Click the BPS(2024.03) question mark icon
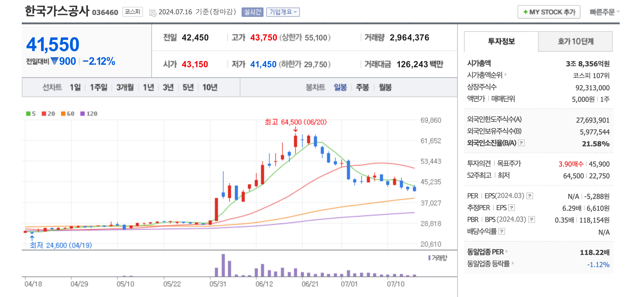Image resolution: width=644 pixels, height=297 pixels. 532,219
